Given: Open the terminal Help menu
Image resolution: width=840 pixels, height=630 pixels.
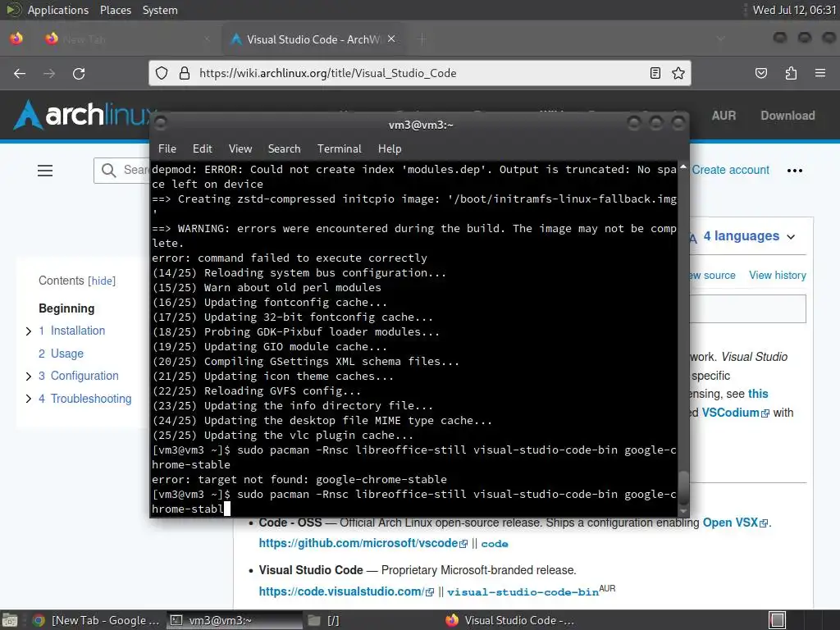Looking at the screenshot, I should (x=390, y=149).
